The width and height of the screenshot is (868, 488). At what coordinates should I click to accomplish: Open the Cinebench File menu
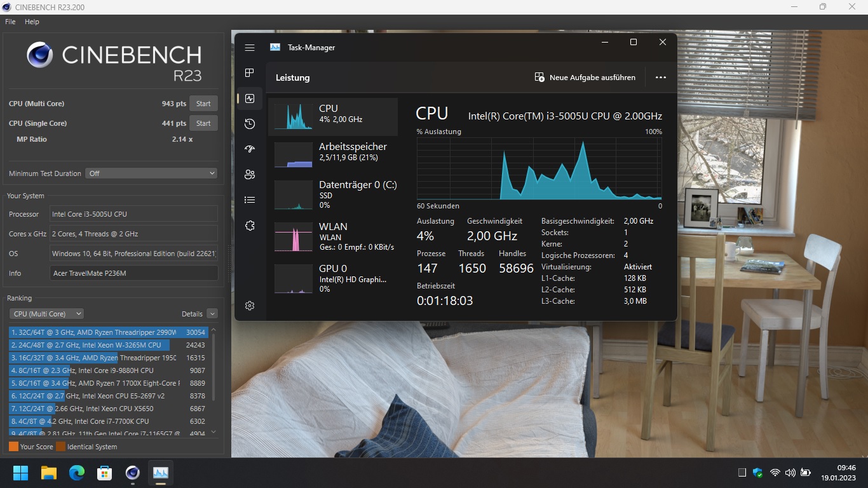click(10, 22)
